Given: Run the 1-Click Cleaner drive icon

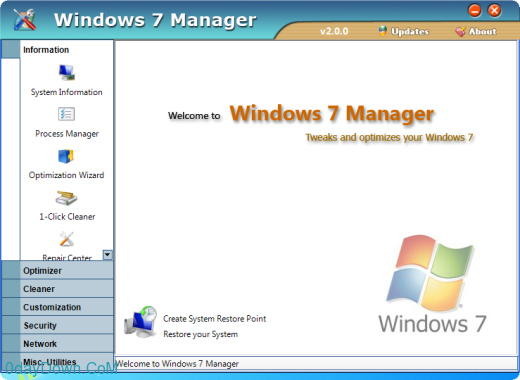Looking at the screenshot, I should click(66, 198).
